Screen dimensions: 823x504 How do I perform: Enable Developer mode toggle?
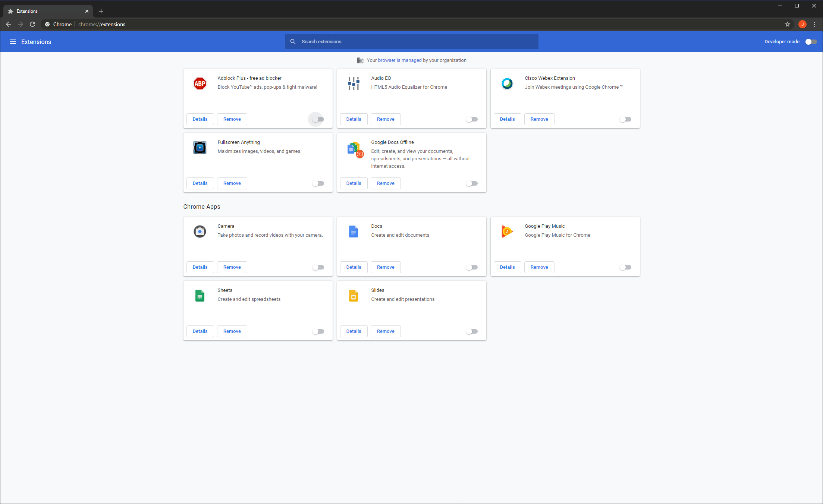point(811,42)
